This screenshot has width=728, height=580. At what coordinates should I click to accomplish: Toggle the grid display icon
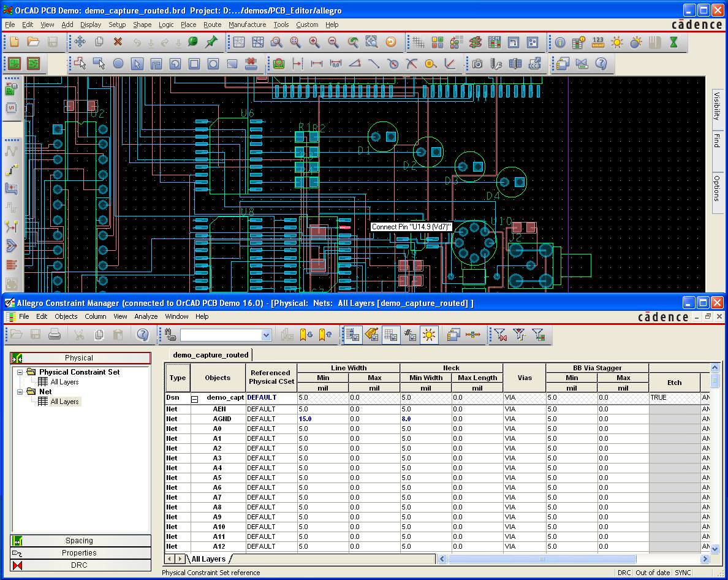[x=419, y=43]
